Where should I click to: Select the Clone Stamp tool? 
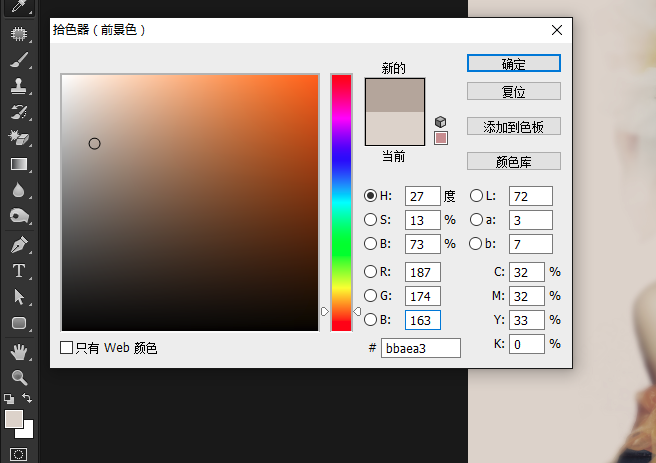coord(19,86)
